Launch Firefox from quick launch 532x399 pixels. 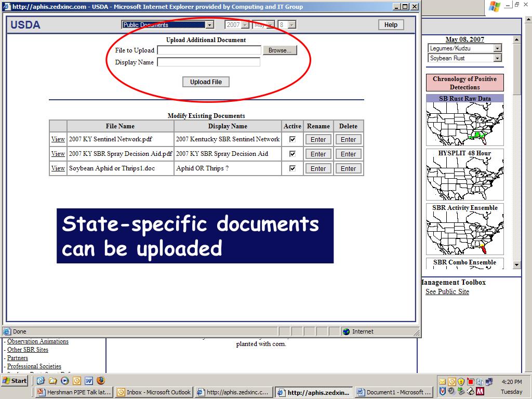click(x=101, y=380)
